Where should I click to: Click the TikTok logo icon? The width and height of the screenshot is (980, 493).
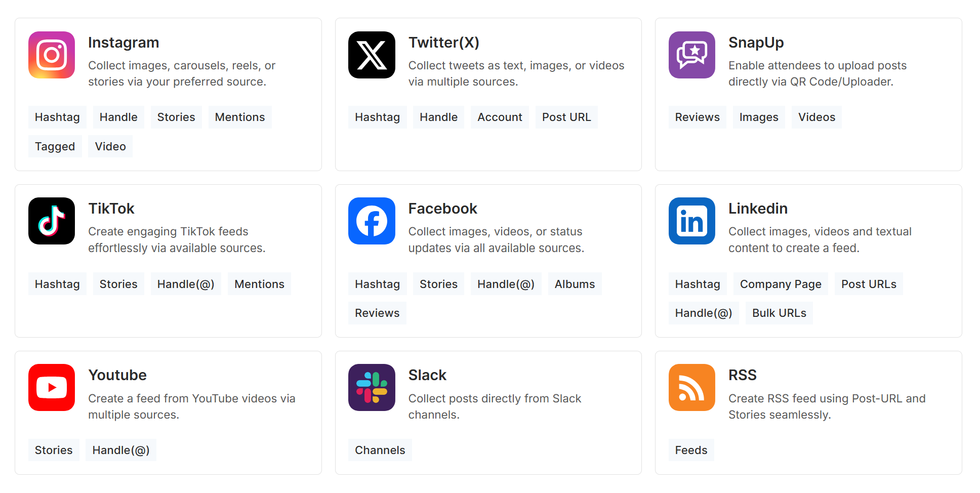coord(51,221)
